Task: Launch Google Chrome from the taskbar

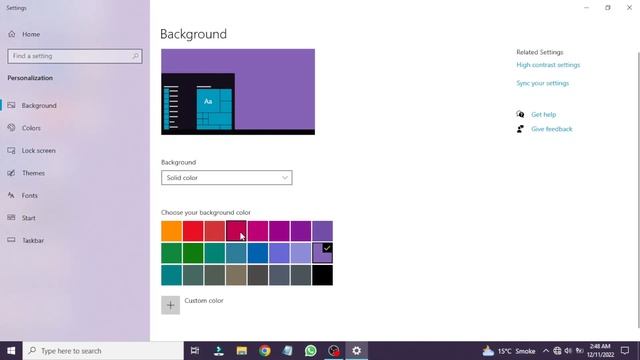Action: coord(264,351)
